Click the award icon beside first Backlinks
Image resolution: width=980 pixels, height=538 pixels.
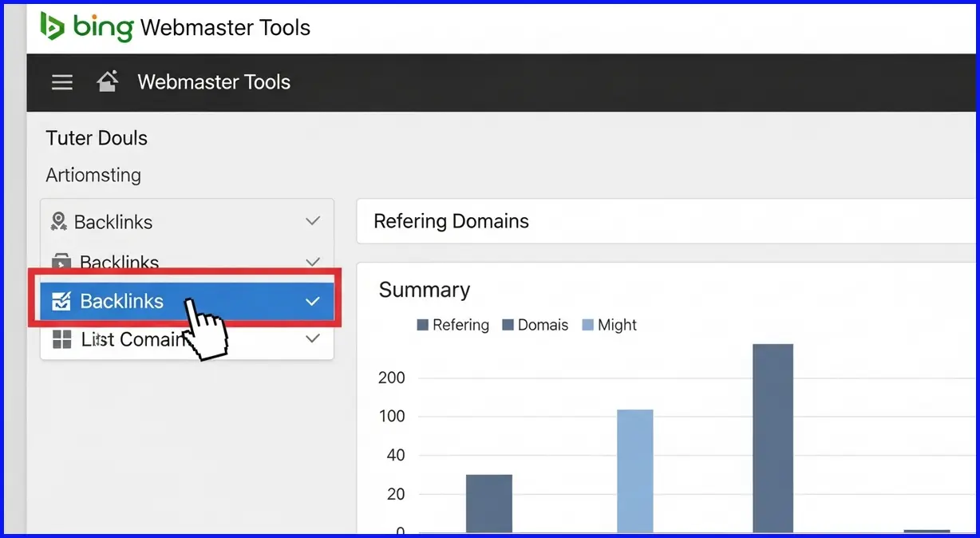click(58, 221)
